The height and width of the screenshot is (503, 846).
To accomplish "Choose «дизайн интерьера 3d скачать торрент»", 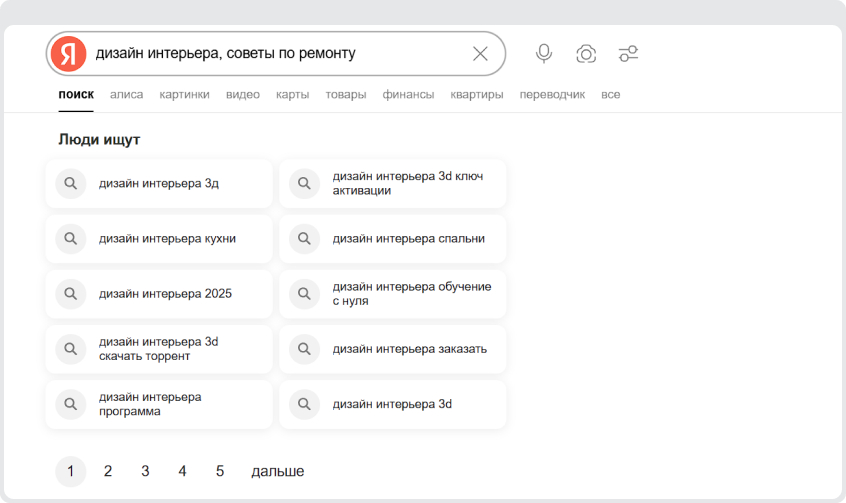I will coord(159,349).
